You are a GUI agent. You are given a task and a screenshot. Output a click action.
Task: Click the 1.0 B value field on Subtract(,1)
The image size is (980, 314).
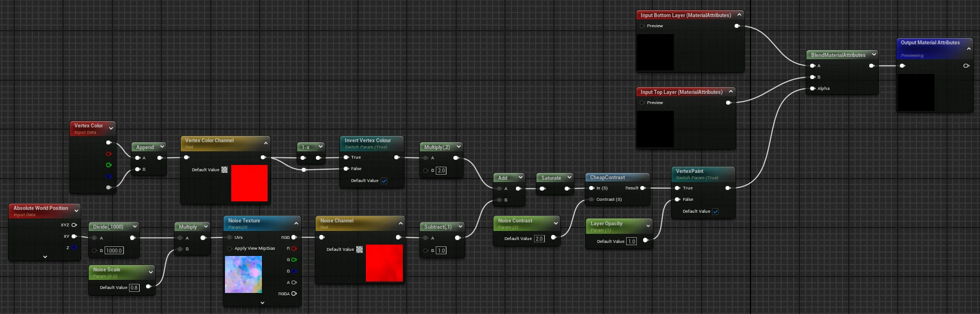point(441,250)
